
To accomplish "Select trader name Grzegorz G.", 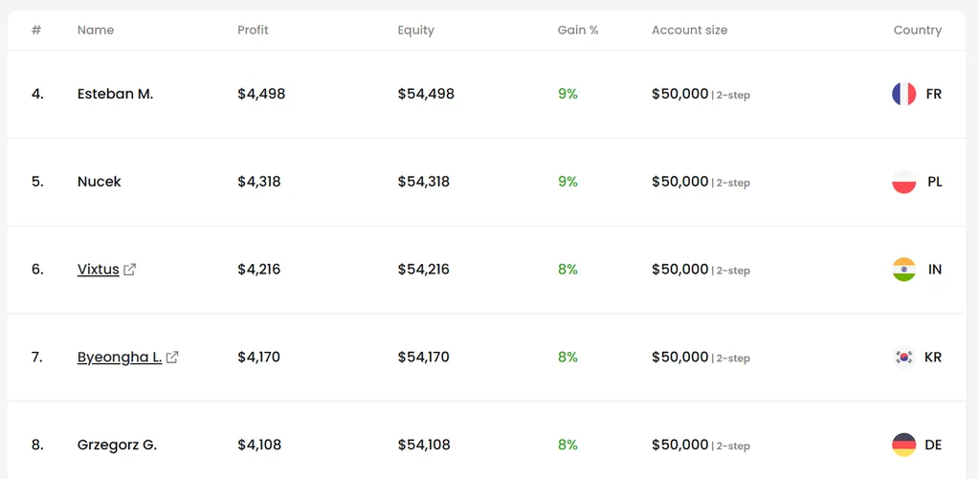I will pyautogui.click(x=117, y=446).
